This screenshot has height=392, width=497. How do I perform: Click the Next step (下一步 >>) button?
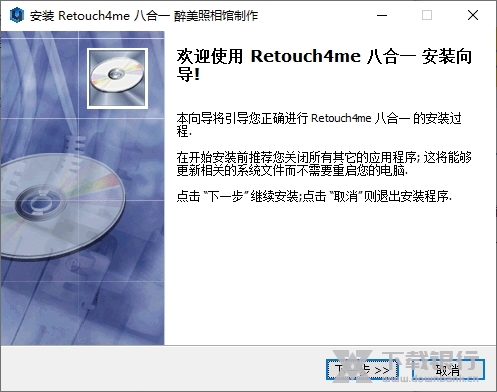pos(362,370)
